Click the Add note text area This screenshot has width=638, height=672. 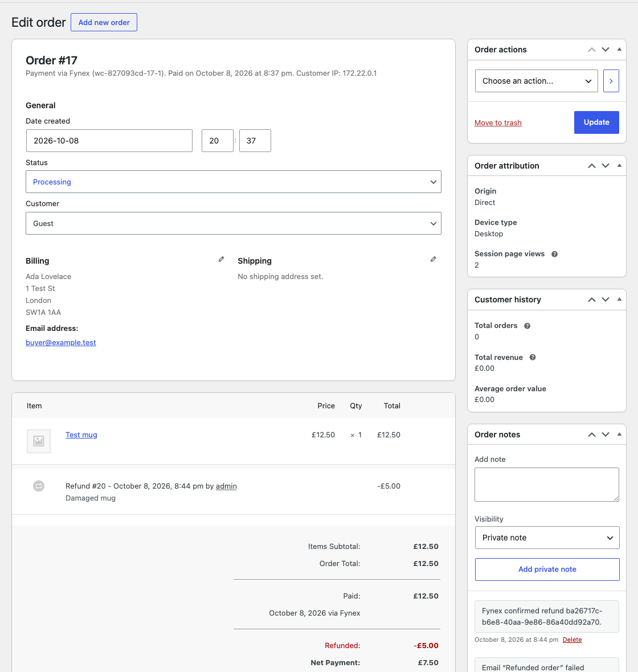pos(547,485)
